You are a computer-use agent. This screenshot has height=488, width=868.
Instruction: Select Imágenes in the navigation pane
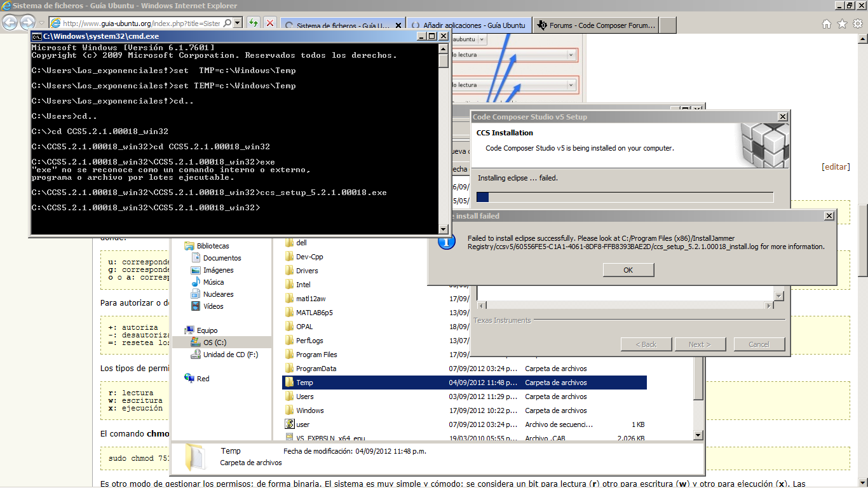tap(218, 270)
